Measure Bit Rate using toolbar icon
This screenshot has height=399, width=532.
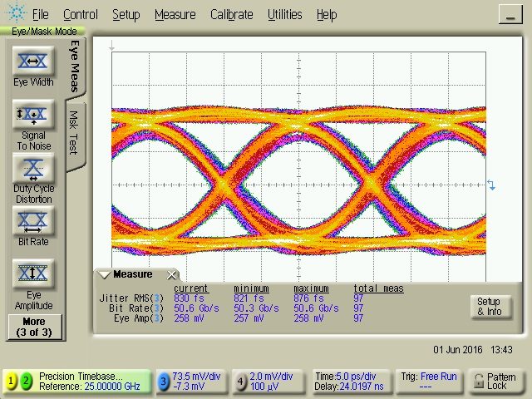pyautogui.click(x=33, y=220)
